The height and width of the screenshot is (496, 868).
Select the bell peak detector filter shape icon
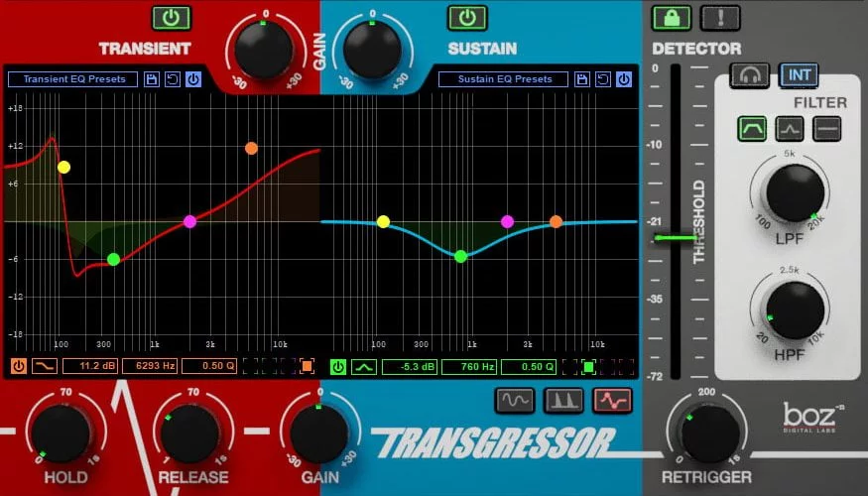click(790, 128)
